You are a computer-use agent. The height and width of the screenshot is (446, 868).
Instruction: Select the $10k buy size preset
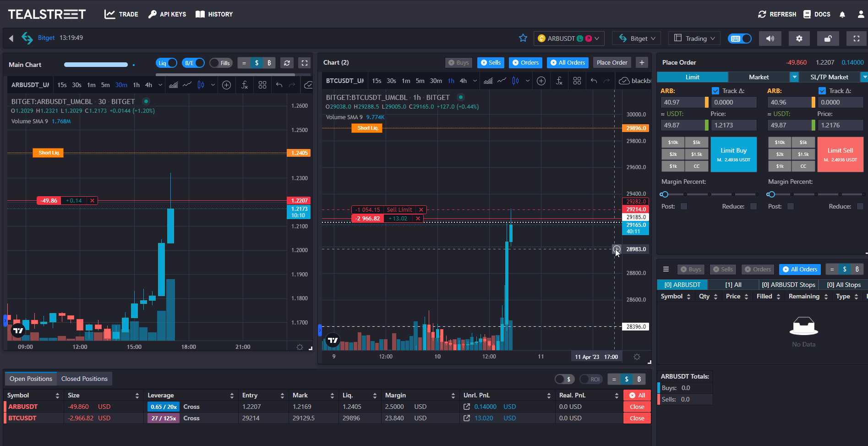point(673,143)
